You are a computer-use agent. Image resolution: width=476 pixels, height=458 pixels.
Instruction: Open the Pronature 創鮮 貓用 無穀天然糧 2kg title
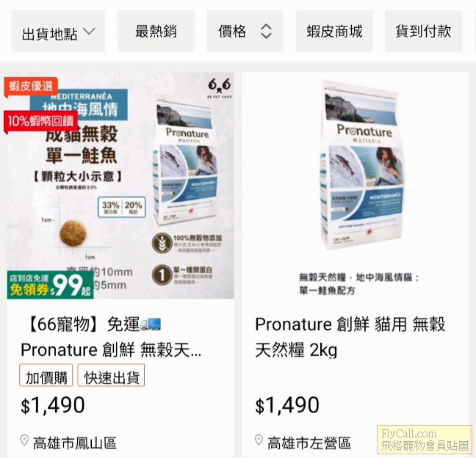coord(350,337)
